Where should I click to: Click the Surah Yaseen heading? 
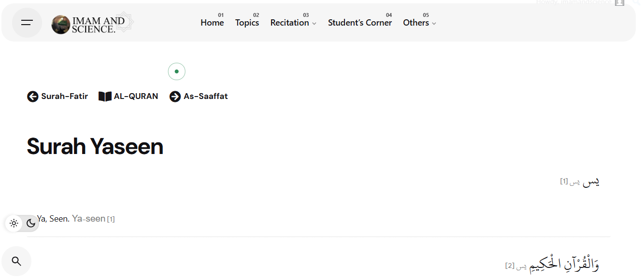(x=95, y=146)
